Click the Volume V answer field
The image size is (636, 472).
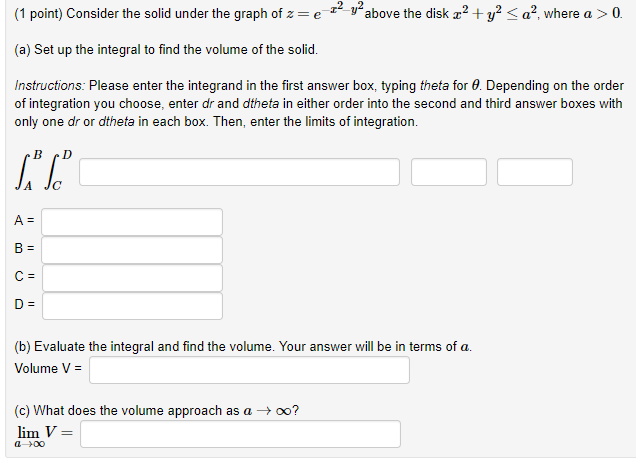249,370
